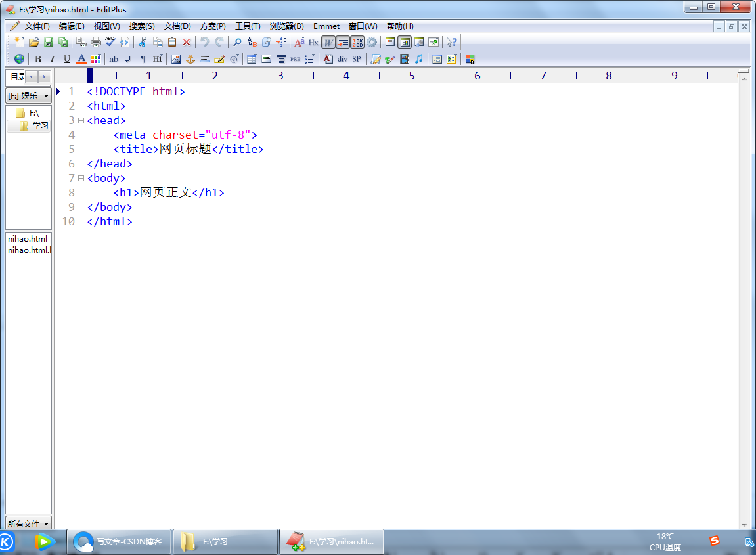This screenshot has width=756, height=555.
Task: Insert paragraph tag (¶ icon)
Action: (143, 59)
